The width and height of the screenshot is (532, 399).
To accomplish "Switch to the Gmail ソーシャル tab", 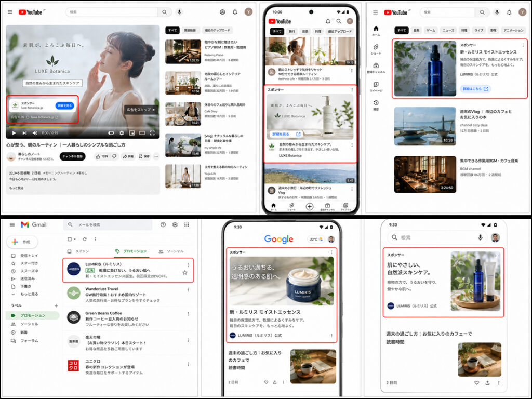I will pos(171,251).
